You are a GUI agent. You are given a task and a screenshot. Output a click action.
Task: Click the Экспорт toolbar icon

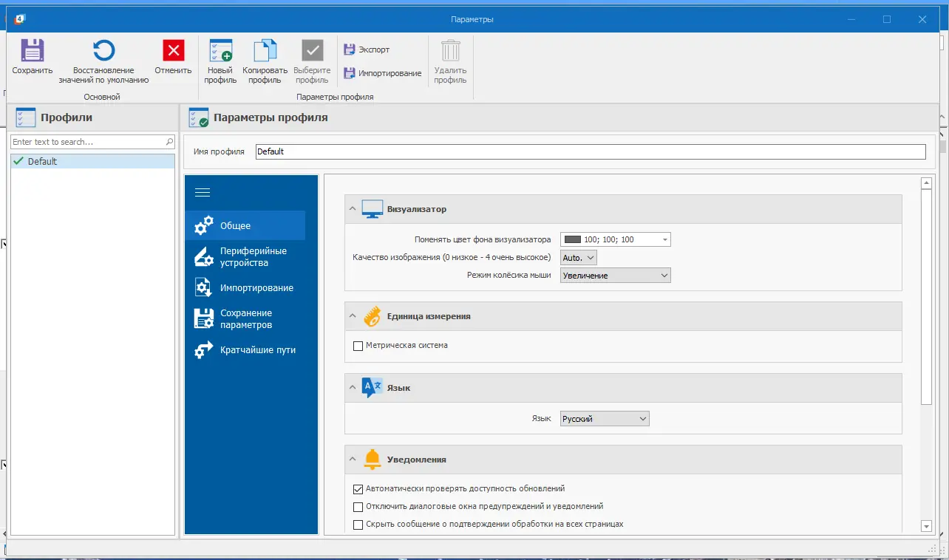pos(350,49)
